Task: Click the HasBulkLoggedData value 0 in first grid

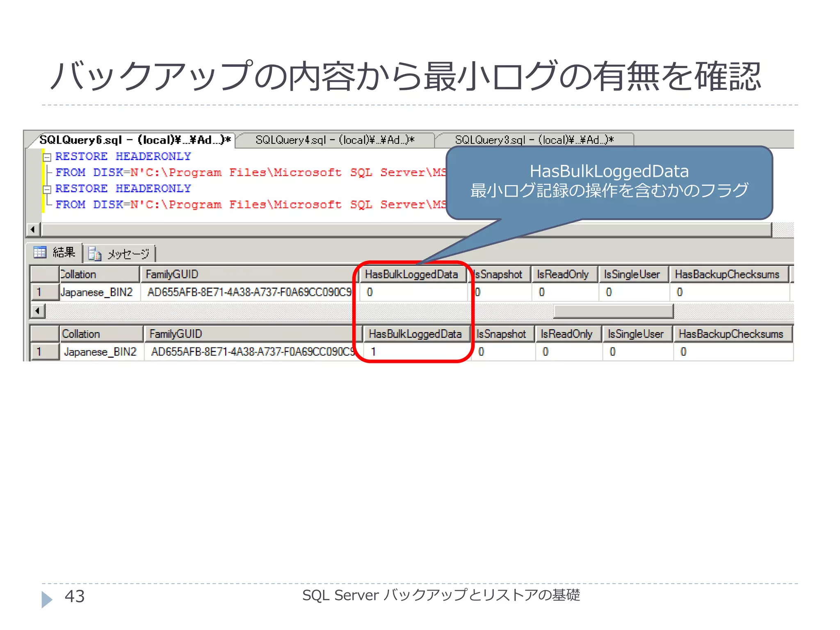Action: tap(413, 292)
